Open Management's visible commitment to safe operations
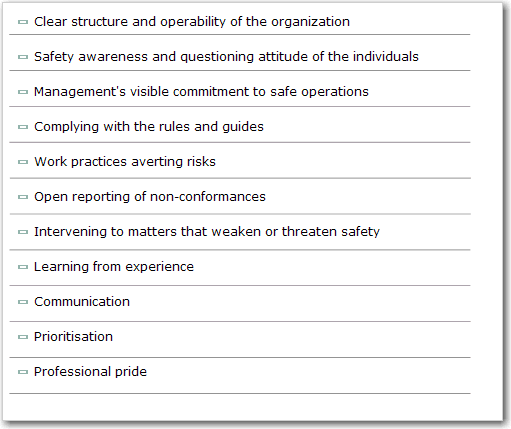This screenshot has width=511, height=429. coord(201,92)
